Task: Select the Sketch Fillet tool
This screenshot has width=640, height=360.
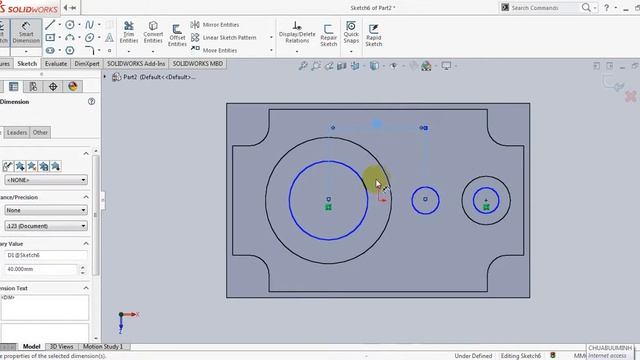Action: tap(89, 50)
